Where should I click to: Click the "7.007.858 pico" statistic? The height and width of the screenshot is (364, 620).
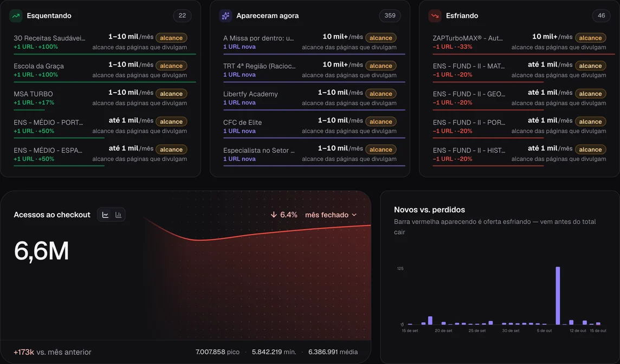pos(217,352)
